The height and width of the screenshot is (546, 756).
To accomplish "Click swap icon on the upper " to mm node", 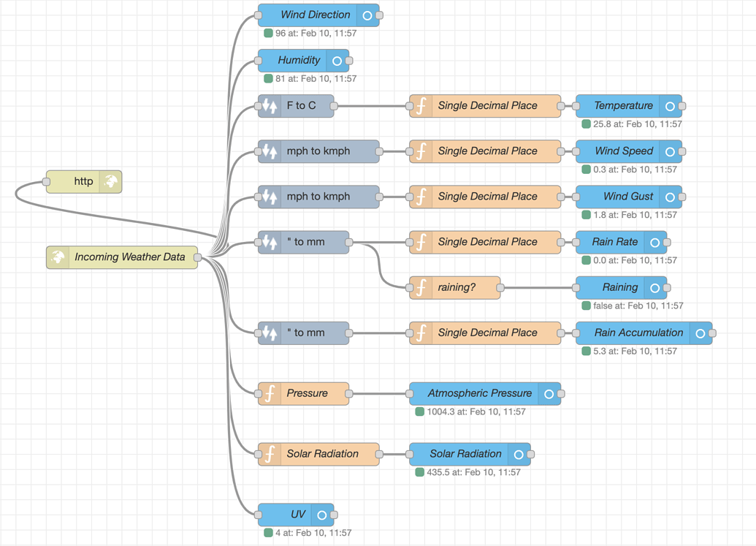I will pos(270,242).
